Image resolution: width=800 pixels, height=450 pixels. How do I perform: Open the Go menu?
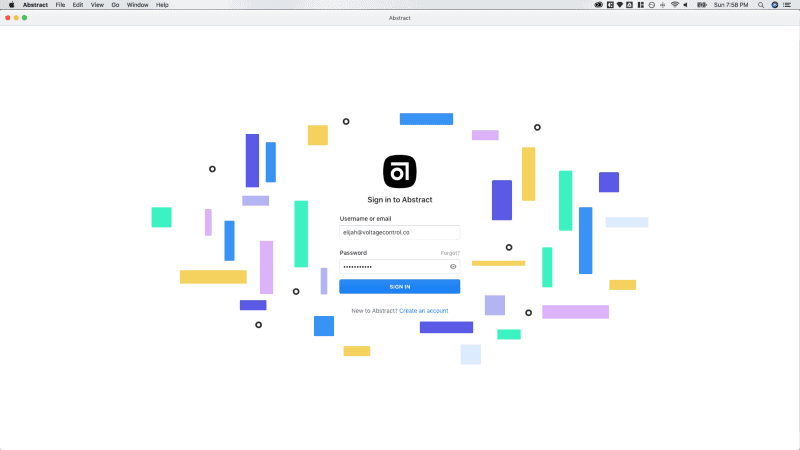(115, 5)
